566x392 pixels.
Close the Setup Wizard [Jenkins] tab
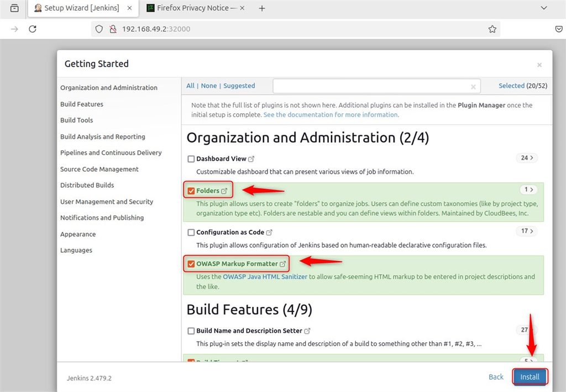(129, 8)
